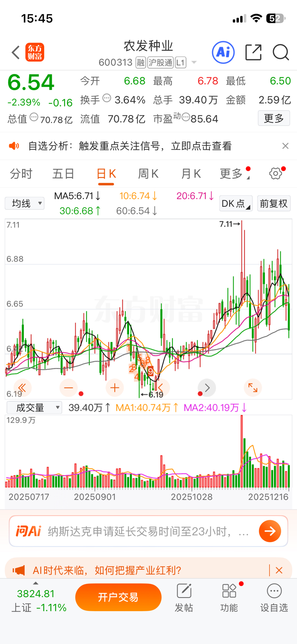Screen dimensions: 297x644
Task: Tap the 6.54 current price
Action: tap(31, 82)
